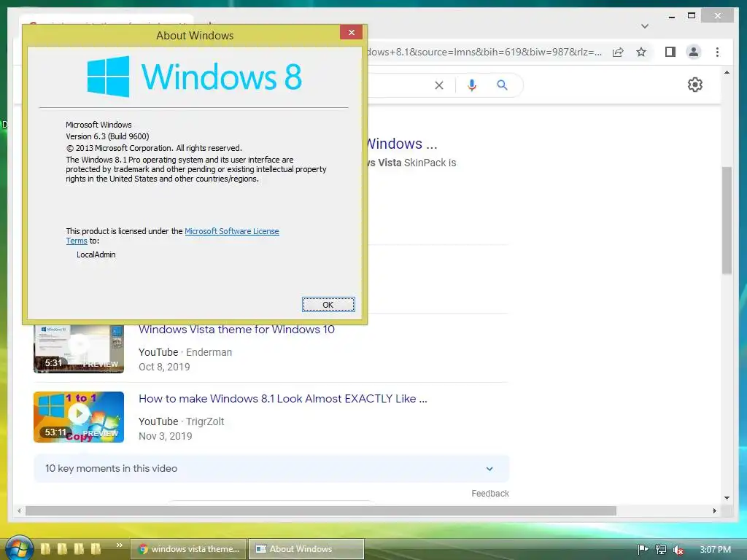Click vertical scrollbar down arrow
This screenshot has height=560, width=747.
pyautogui.click(x=727, y=498)
